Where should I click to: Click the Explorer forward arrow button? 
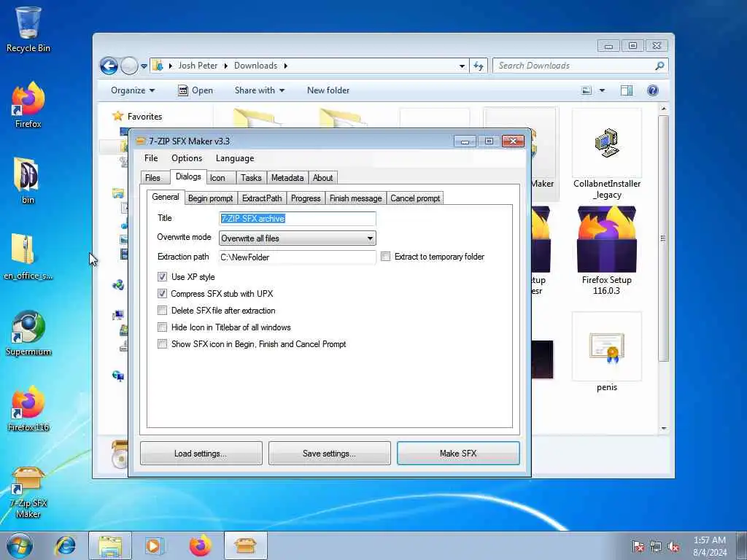coord(129,66)
